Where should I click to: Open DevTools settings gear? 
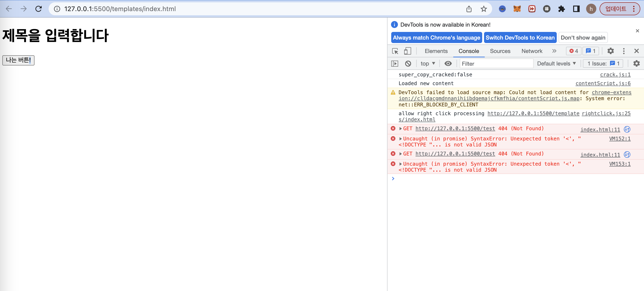(x=610, y=51)
